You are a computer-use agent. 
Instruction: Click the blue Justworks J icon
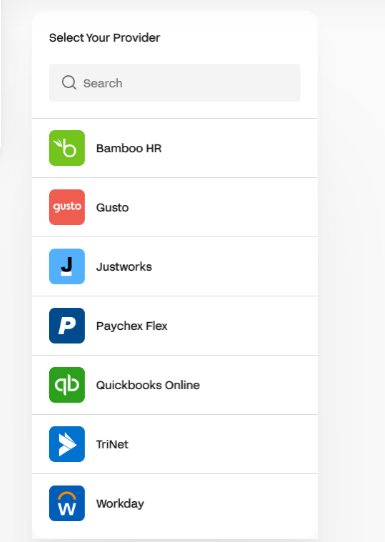tap(67, 266)
